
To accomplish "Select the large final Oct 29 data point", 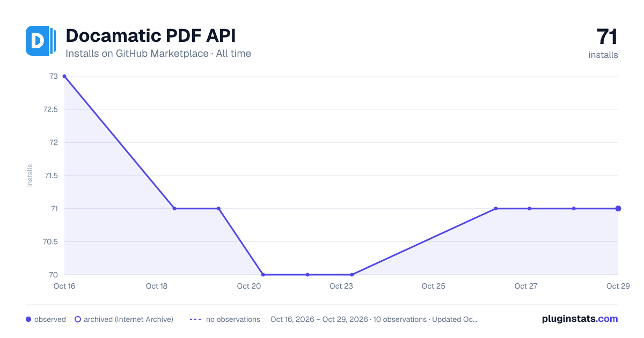I will click(618, 208).
